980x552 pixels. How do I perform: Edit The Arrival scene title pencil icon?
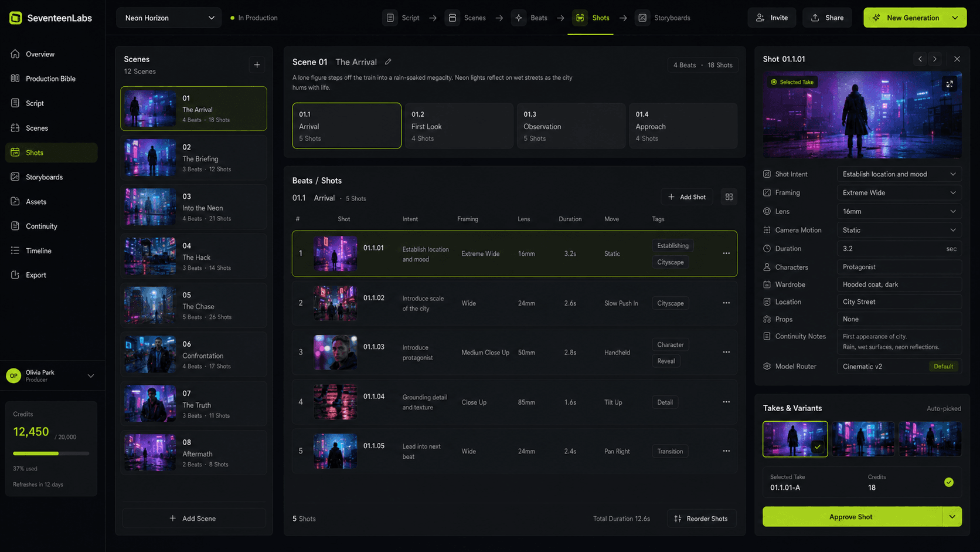[x=388, y=62]
